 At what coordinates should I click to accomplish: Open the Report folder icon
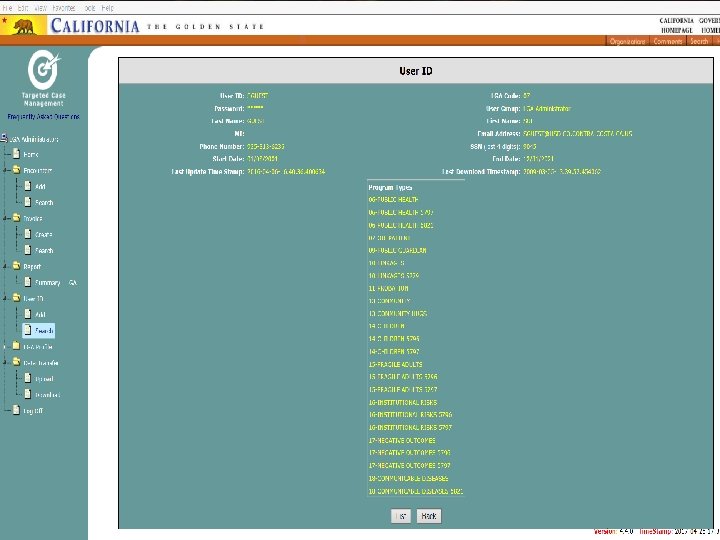(17, 266)
